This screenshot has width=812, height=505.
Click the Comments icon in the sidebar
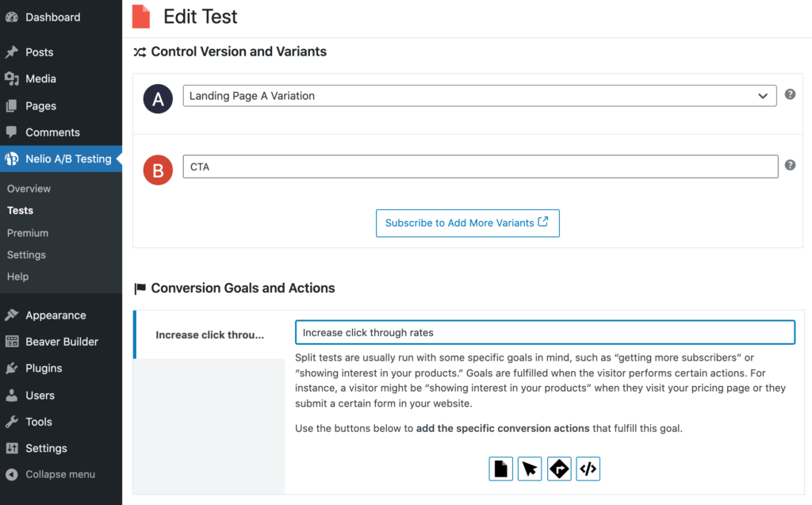coord(11,132)
